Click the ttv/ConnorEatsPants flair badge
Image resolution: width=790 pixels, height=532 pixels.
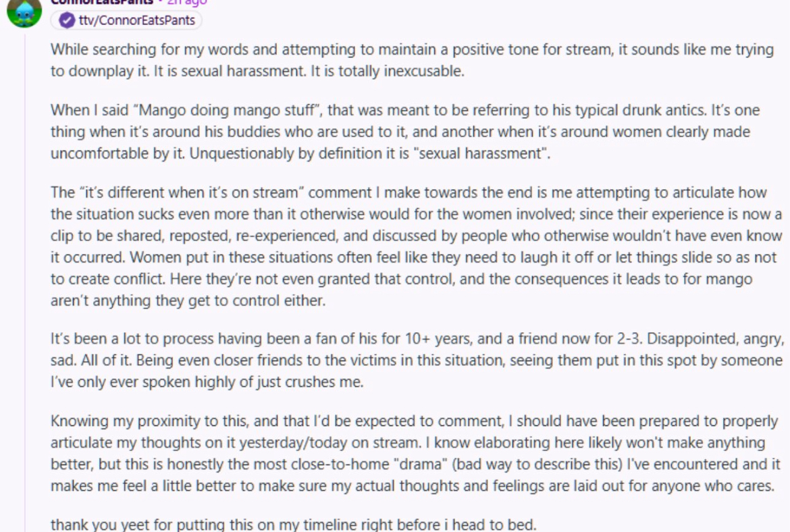(126, 20)
